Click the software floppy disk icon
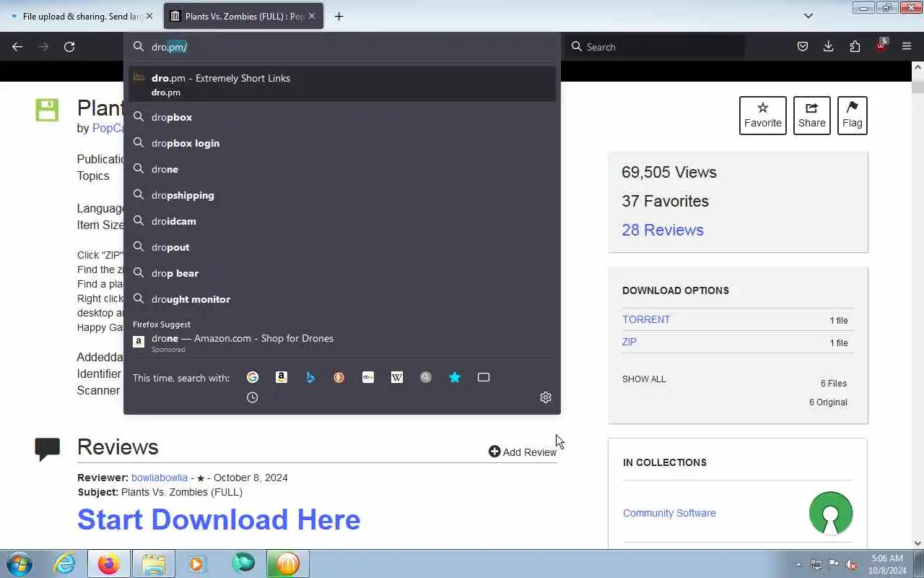Viewport: 924px width, 578px height. coord(47,110)
